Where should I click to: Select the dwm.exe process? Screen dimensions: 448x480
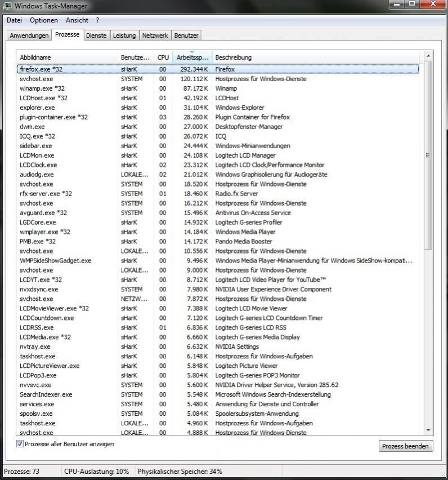pos(218,127)
